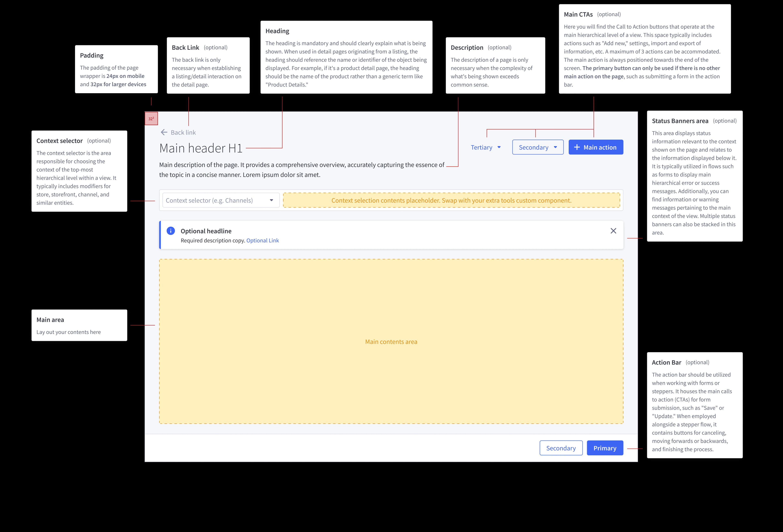
Task: Click the Context selector annotation heading
Action: 60,141
